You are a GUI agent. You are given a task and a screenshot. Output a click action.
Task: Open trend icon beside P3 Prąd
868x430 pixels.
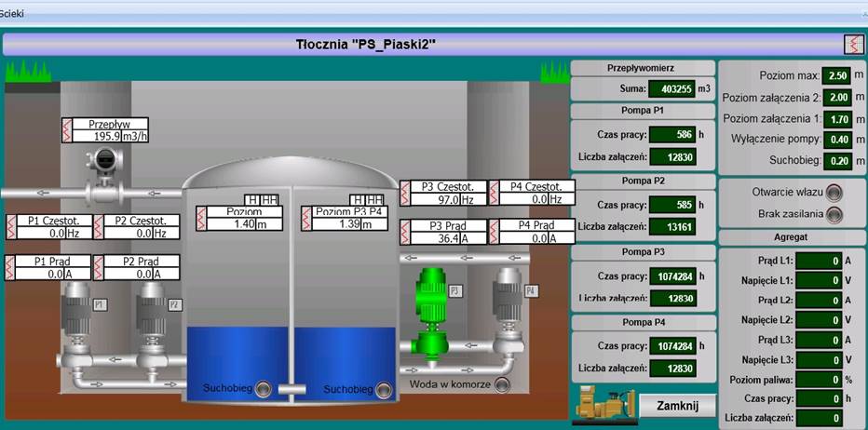pos(406,233)
